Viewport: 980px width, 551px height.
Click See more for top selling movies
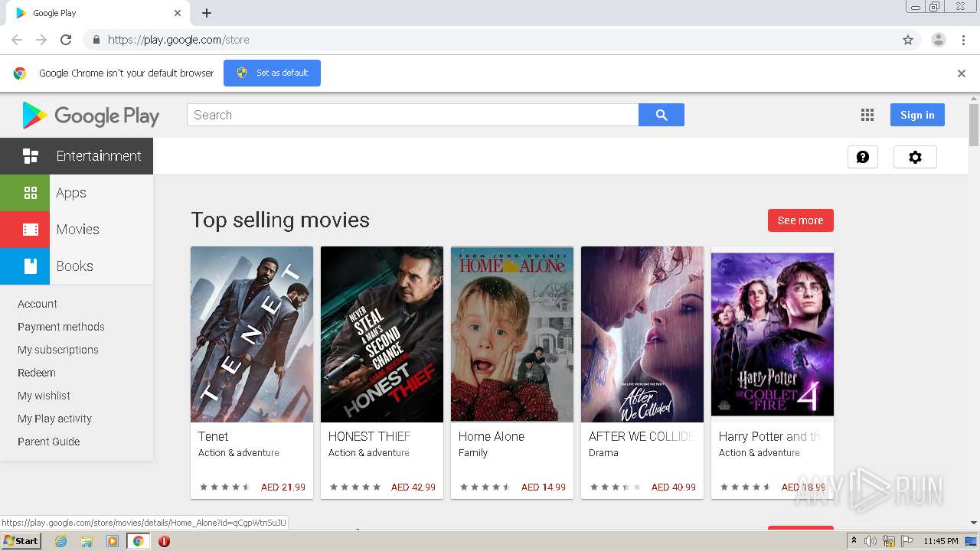(x=800, y=220)
